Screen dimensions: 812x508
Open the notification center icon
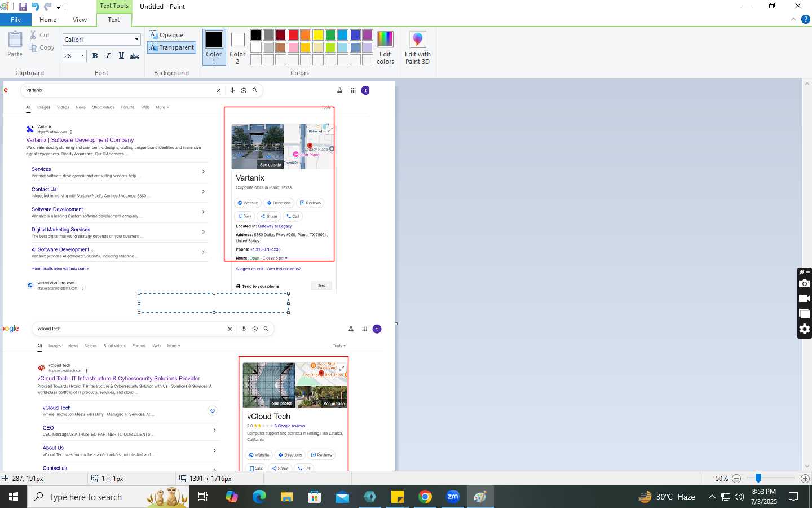click(x=793, y=497)
